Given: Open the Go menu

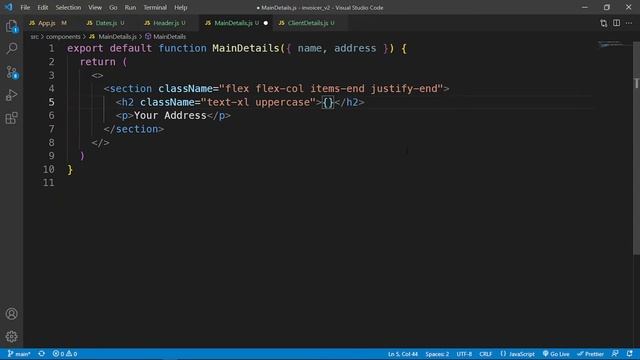Looking at the screenshot, I should coord(113,7).
